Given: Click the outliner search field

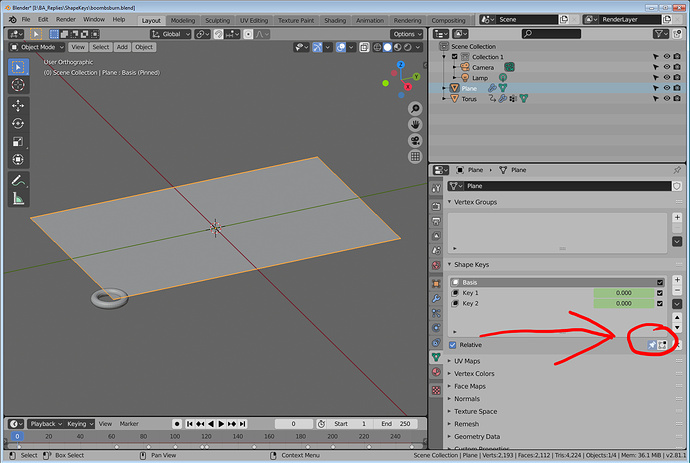Looking at the screenshot, I should [x=551, y=34].
